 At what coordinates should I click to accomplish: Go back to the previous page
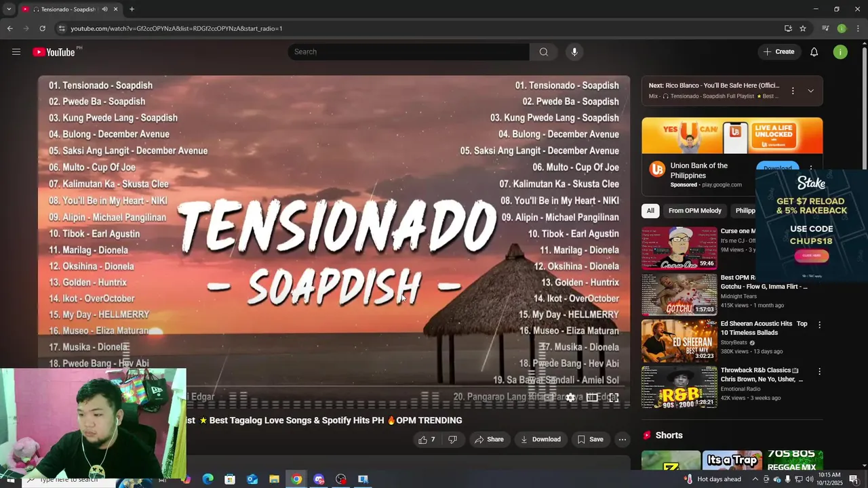click(x=9, y=28)
